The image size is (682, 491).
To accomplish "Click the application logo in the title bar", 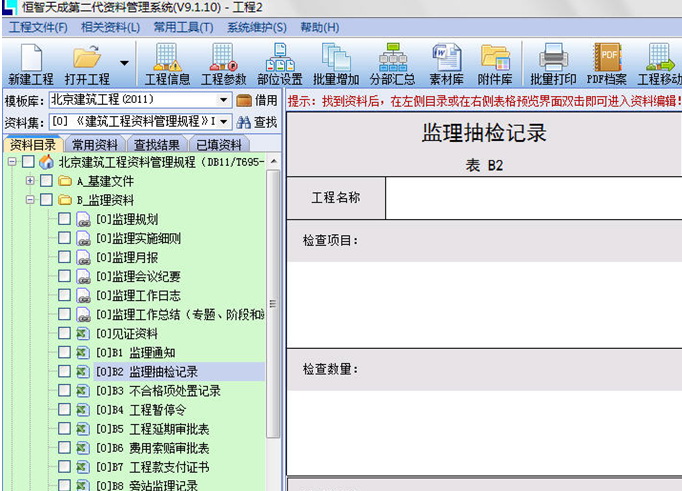I will (10, 7).
